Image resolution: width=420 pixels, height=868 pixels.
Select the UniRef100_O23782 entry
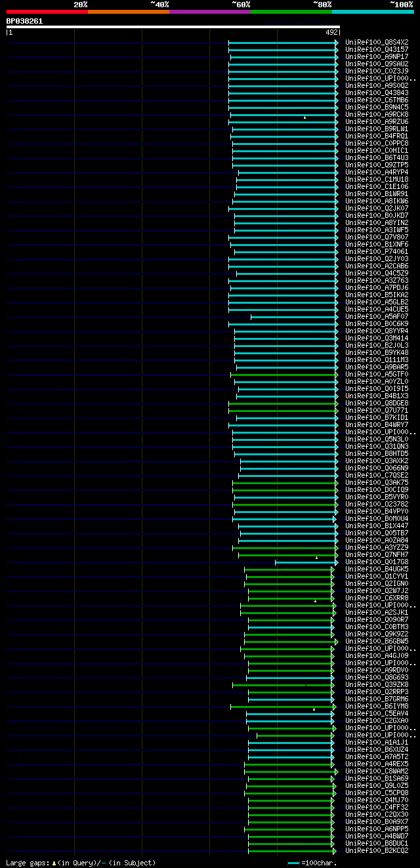click(377, 504)
